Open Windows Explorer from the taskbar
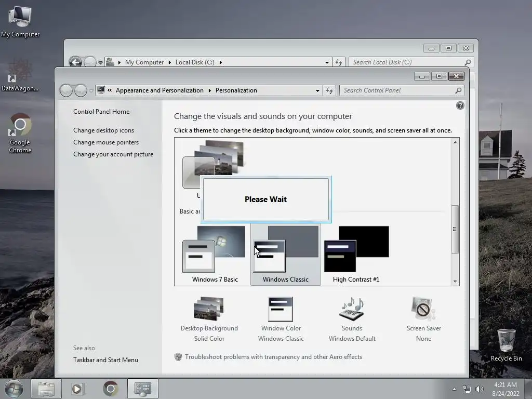 click(x=46, y=389)
